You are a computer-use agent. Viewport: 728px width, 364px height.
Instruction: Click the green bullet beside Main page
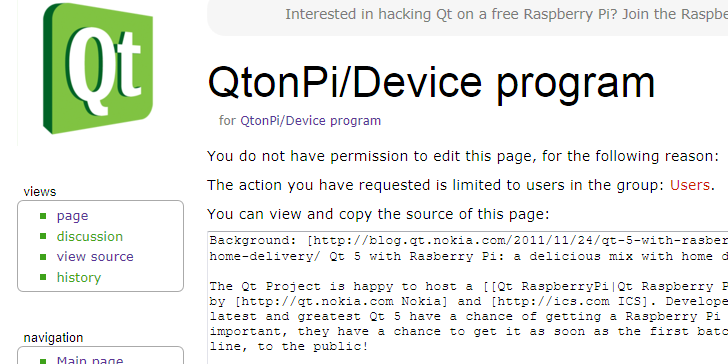[x=43, y=361]
